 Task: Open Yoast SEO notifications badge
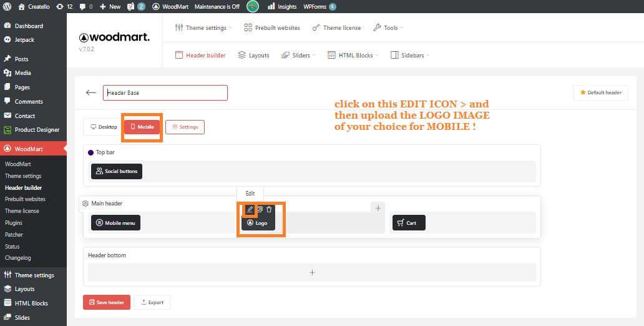coord(137,7)
